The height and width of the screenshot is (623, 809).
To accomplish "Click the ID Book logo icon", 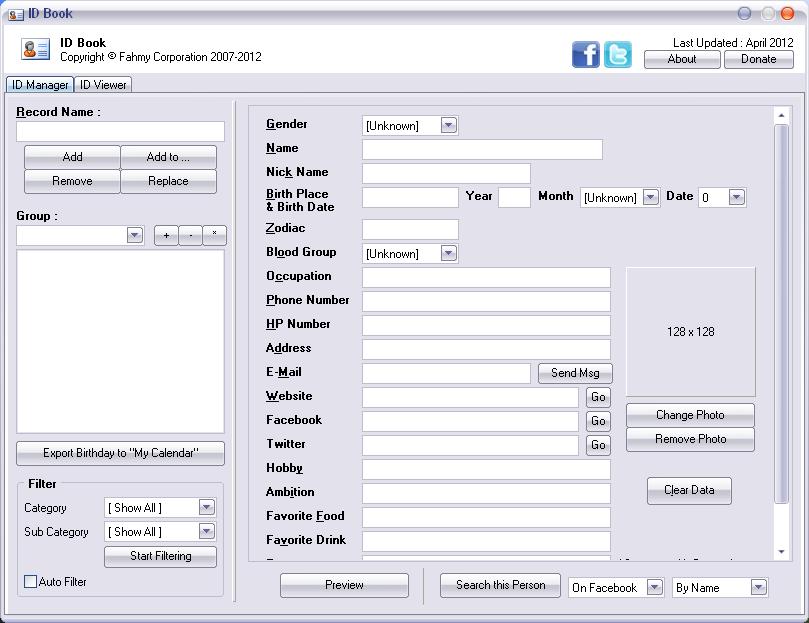I will (35, 50).
